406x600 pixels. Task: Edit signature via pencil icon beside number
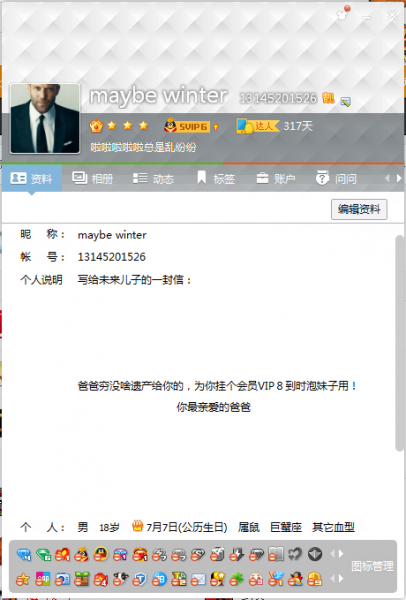click(345, 101)
